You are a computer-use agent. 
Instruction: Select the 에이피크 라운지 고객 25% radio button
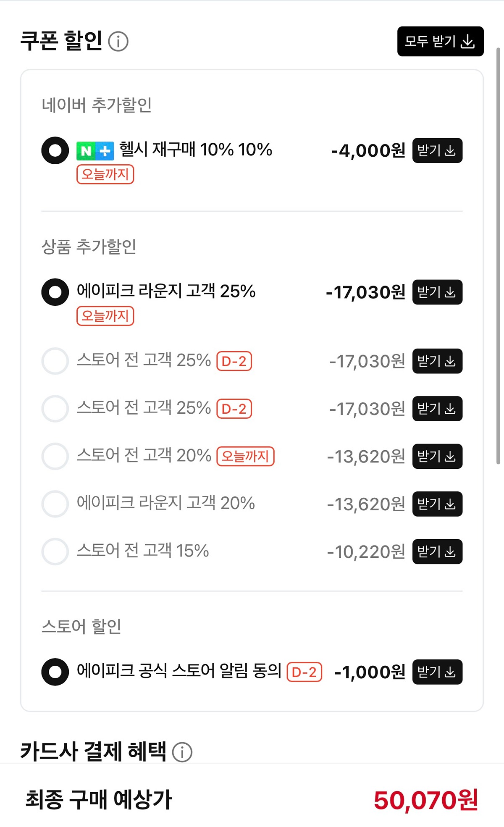tap(55, 292)
